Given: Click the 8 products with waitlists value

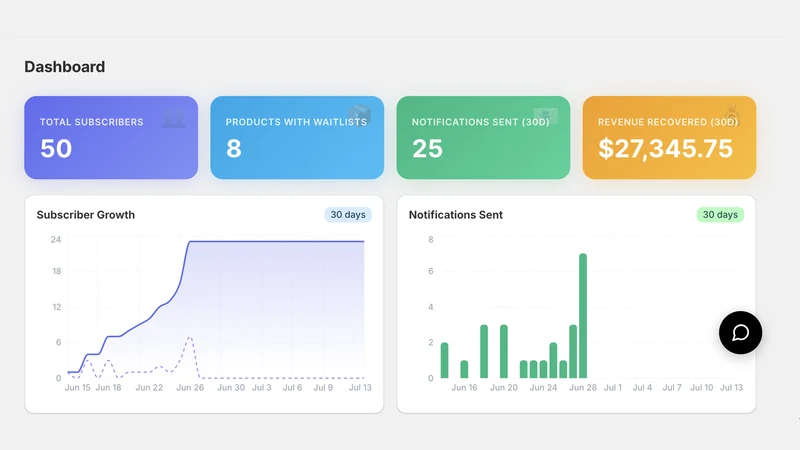Looking at the screenshot, I should click(x=234, y=148).
